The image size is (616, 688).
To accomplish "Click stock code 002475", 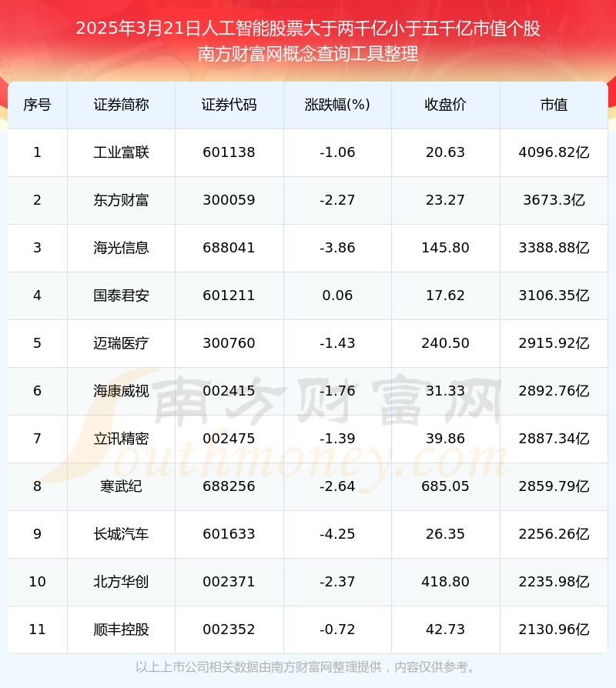I will coord(229,439).
